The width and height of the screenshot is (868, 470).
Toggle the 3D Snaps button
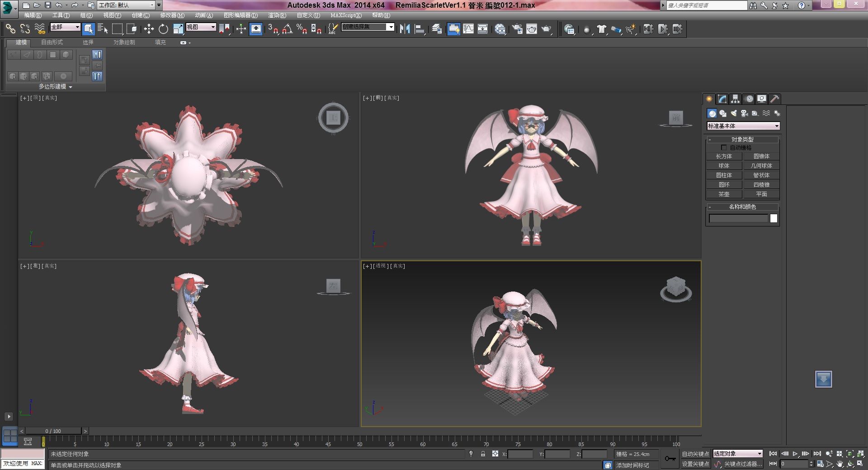pos(273,29)
